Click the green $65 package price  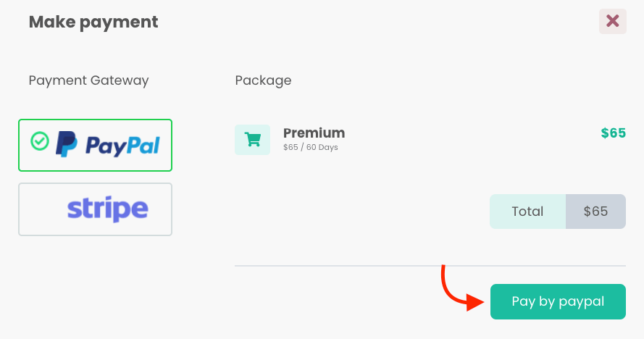click(613, 133)
